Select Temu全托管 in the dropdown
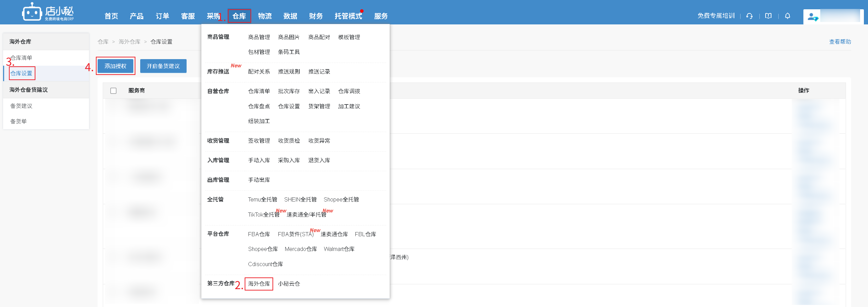Viewport: 868px width, 307px height. [263, 199]
